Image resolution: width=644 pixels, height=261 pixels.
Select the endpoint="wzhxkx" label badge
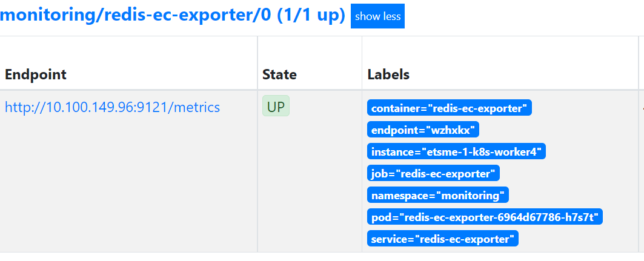tap(423, 130)
